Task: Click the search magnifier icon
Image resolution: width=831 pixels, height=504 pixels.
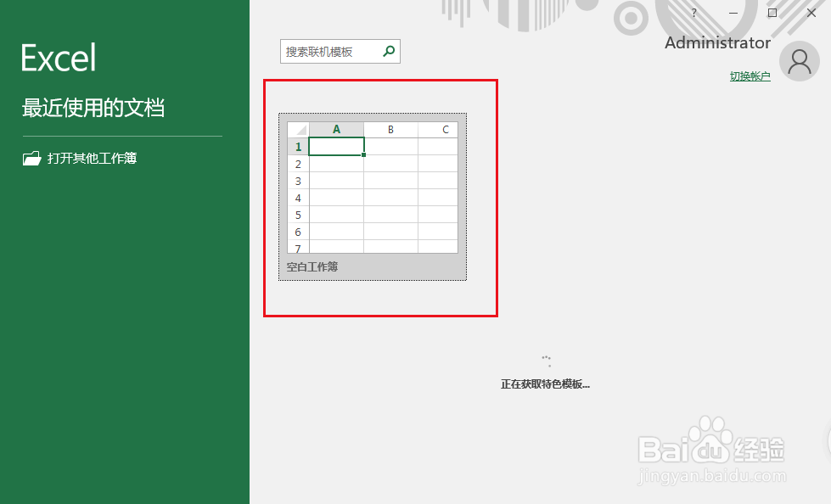Action: (389, 52)
